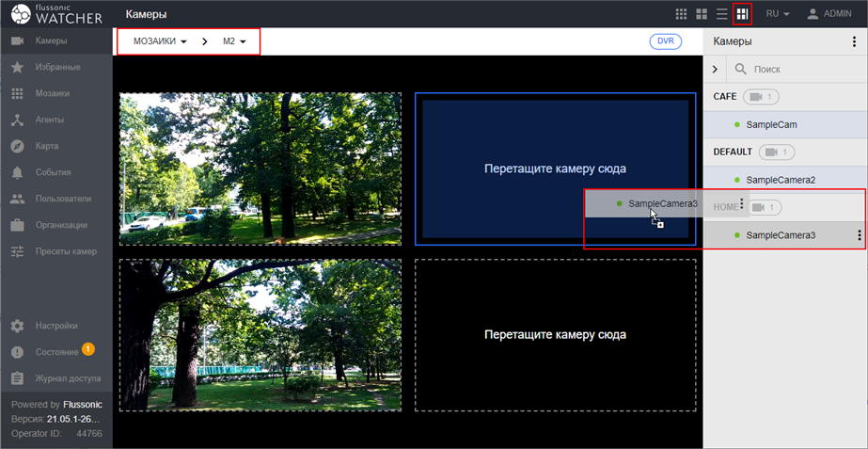Select the mosaic layout view icon
Image resolution: width=868 pixels, height=449 pixels.
742,14
